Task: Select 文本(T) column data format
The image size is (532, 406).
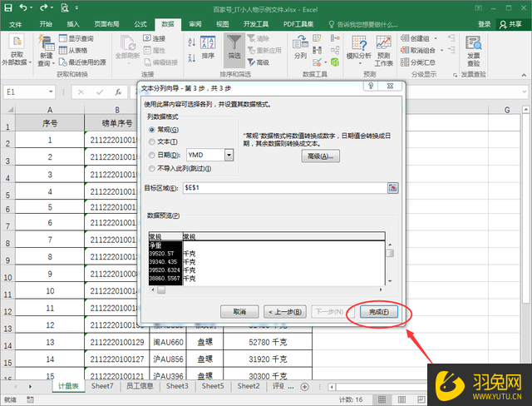Action: 163,141
